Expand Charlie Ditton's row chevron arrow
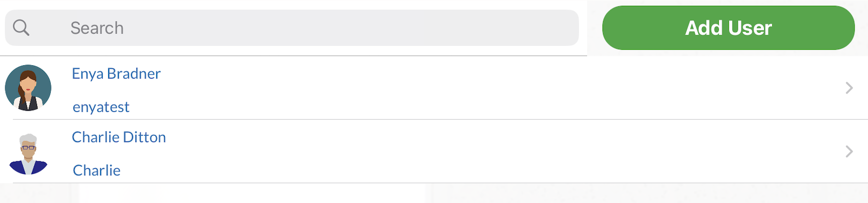The height and width of the screenshot is (203, 868). [x=849, y=151]
